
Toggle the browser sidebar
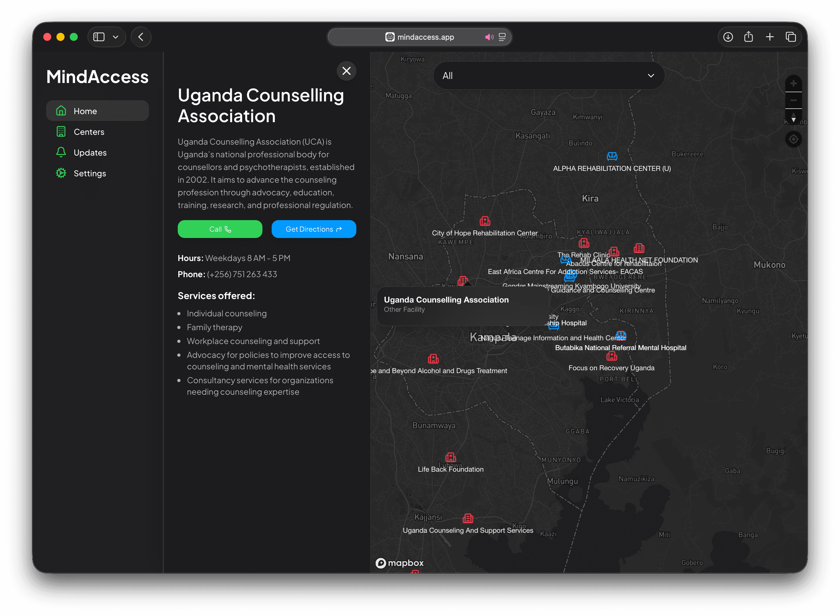click(99, 37)
